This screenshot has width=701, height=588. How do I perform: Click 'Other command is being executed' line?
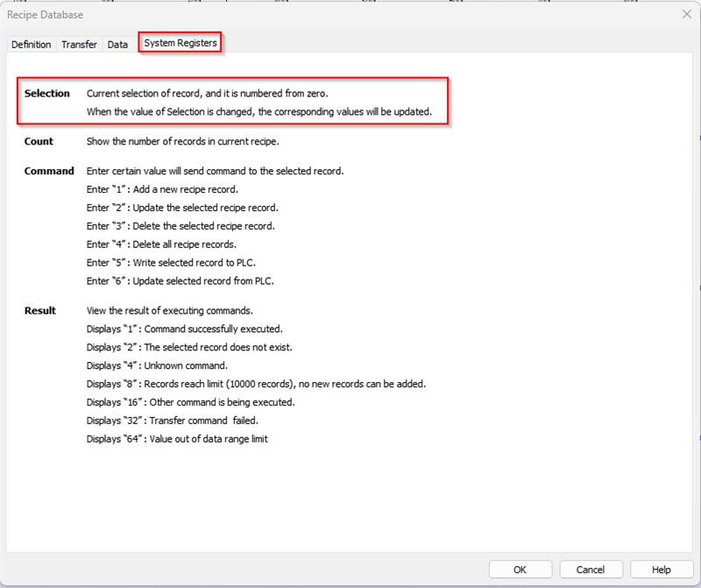[191, 402]
